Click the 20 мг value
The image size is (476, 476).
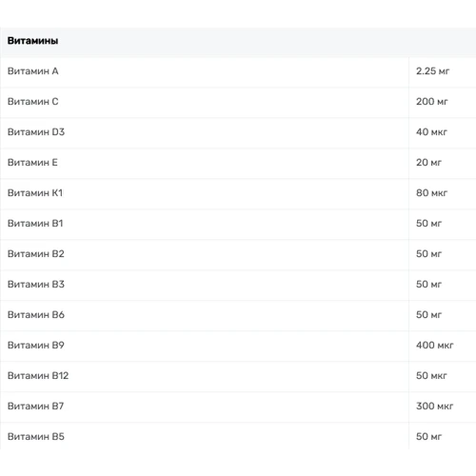coord(428,163)
